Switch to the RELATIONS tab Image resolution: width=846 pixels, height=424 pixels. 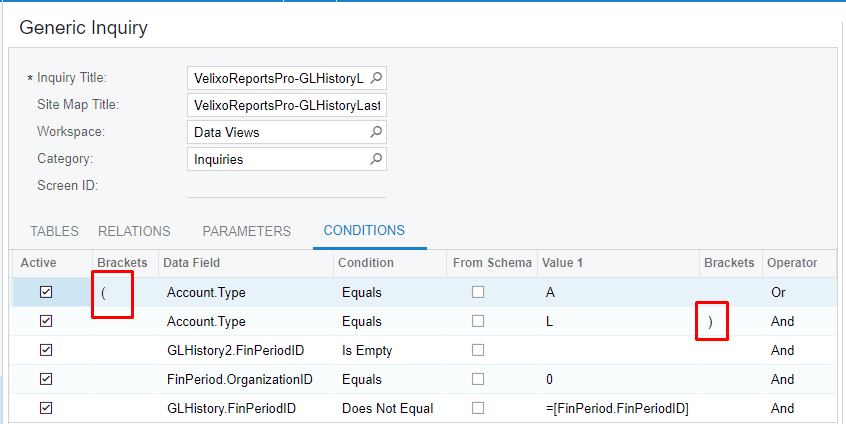134,231
